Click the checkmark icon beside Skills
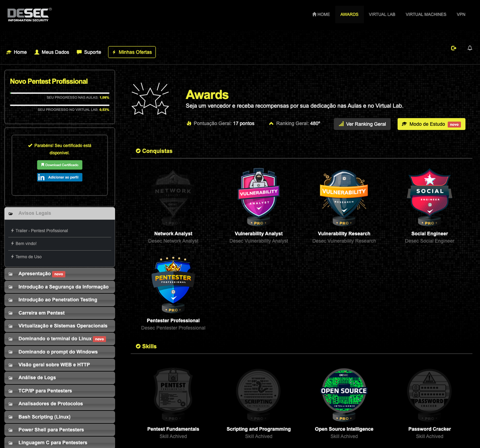 click(138, 346)
